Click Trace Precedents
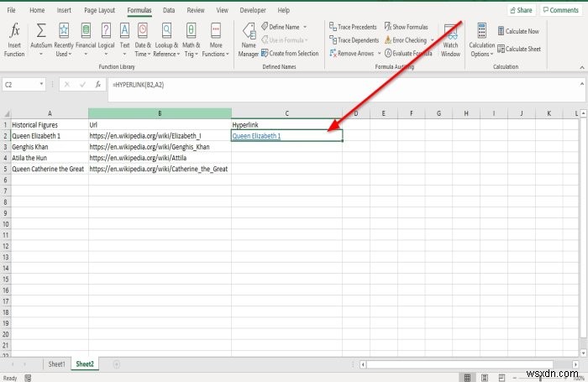 pyautogui.click(x=353, y=27)
